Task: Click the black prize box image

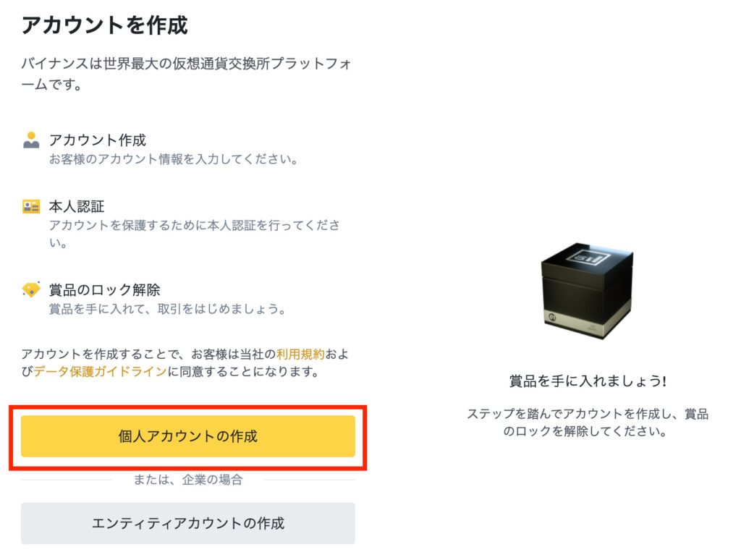Action: coord(587,291)
